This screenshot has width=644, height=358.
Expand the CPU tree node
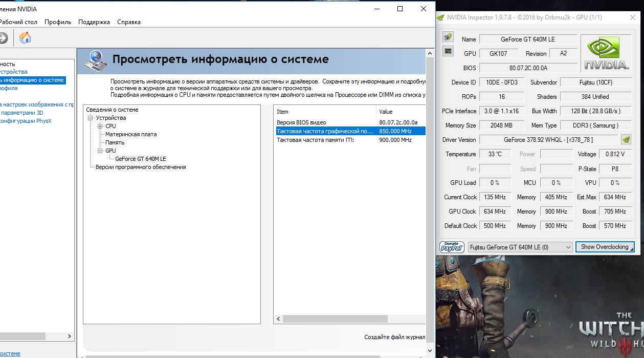point(100,126)
